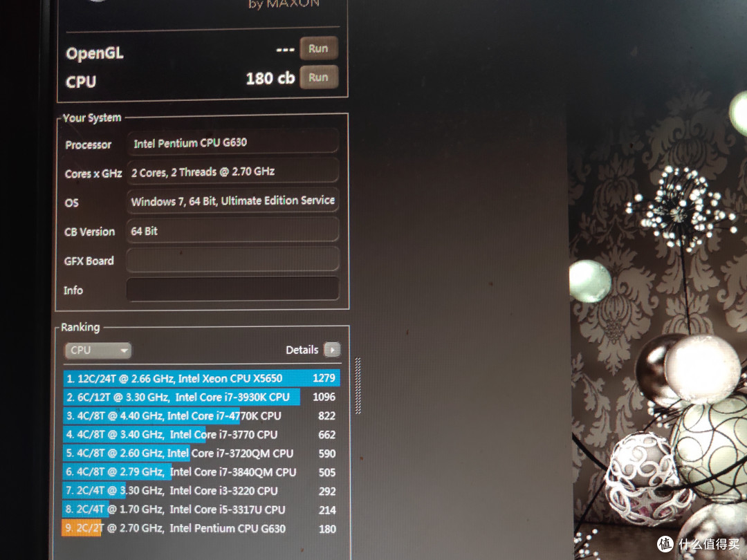The height and width of the screenshot is (560, 747).
Task: Click the Info input field
Action: [232, 290]
